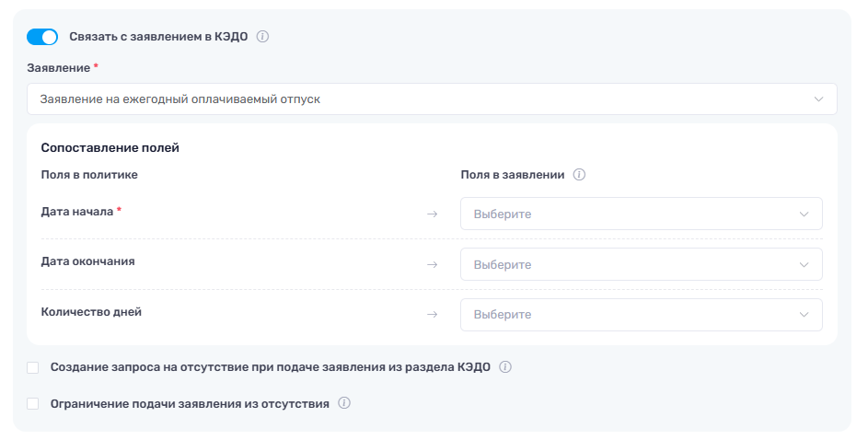Click the arrow icon in "Дата начала" row
The height and width of the screenshot is (440, 868).
tap(432, 214)
